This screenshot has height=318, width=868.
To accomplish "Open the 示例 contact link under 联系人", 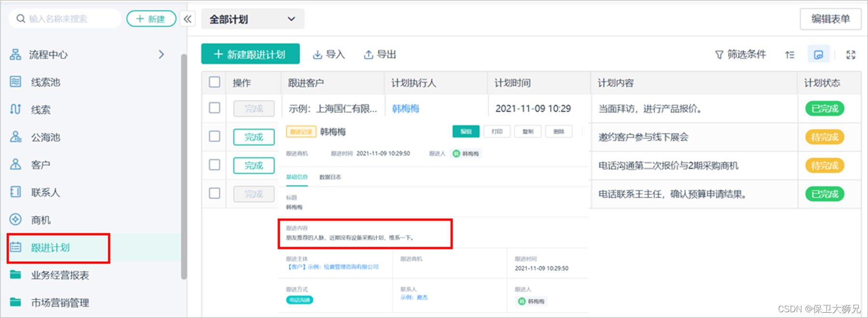I will (x=414, y=297).
